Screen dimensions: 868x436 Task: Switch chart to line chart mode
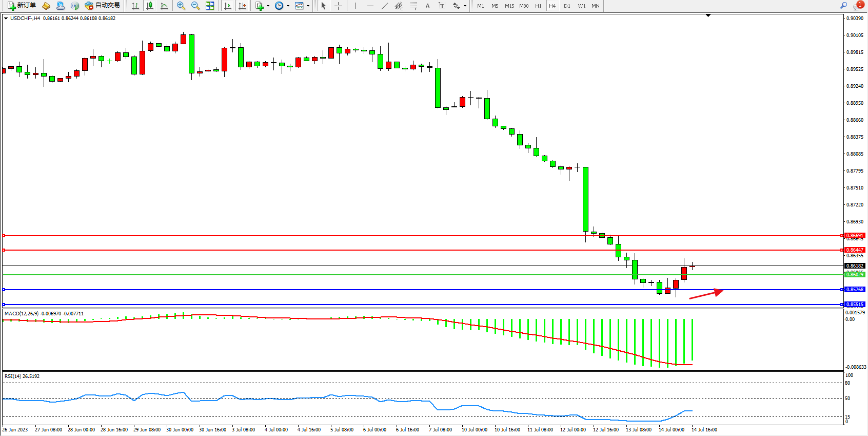tap(164, 6)
